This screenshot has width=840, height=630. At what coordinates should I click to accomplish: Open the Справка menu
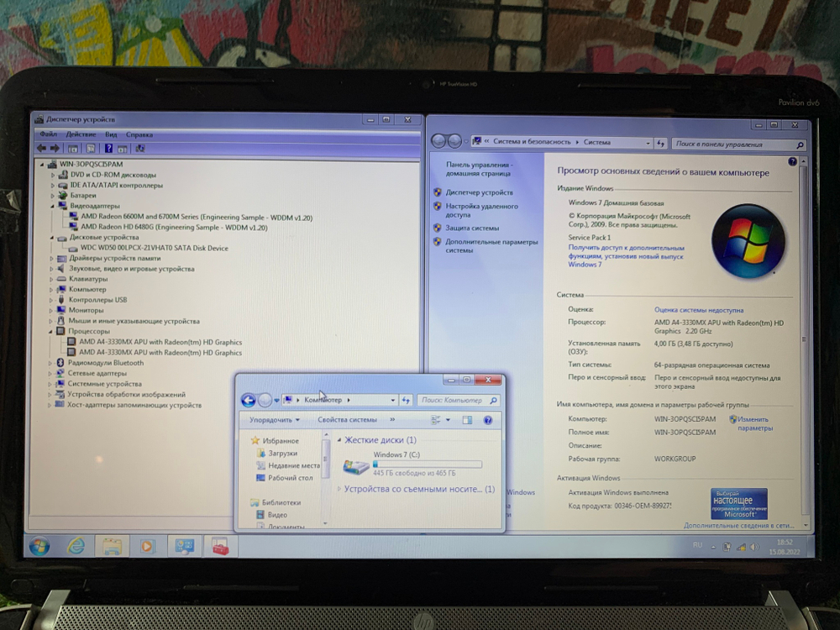(x=139, y=134)
